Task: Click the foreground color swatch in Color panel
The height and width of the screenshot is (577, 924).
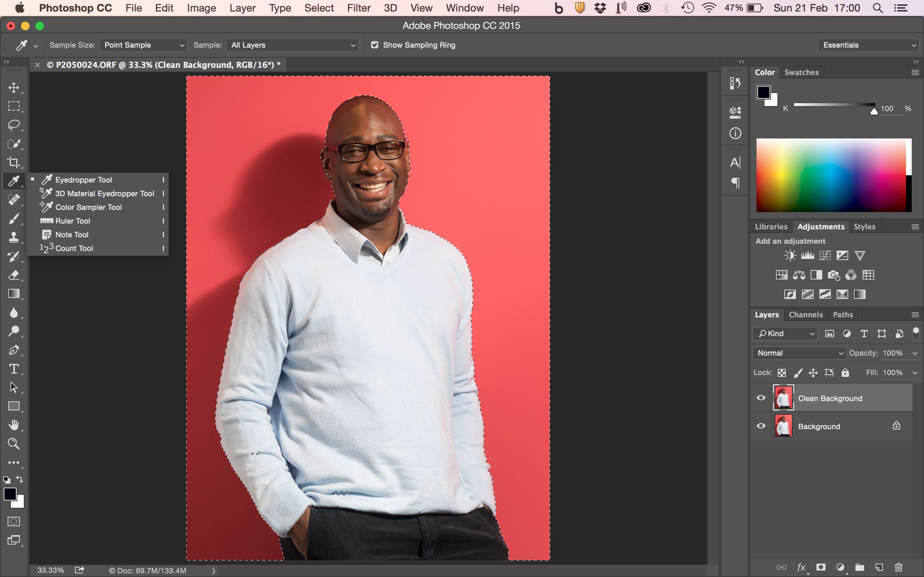Action: pyautogui.click(x=763, y=92)
